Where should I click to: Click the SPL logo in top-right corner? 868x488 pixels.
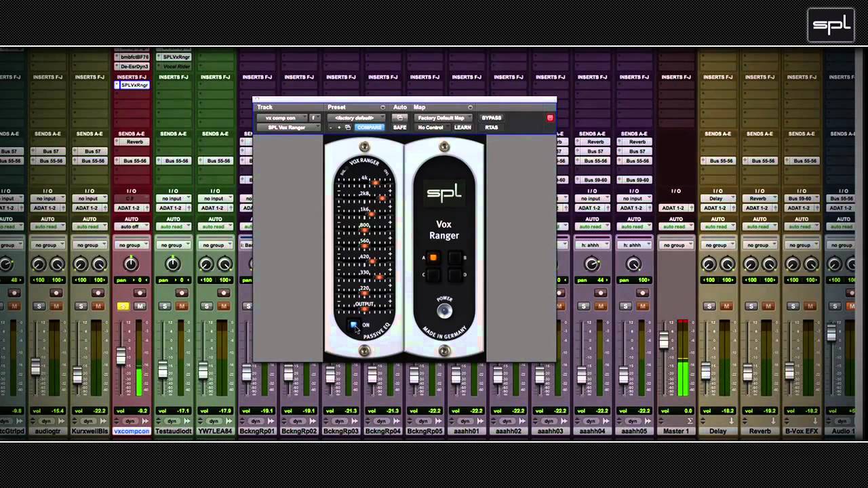click(x=831, y=26)
